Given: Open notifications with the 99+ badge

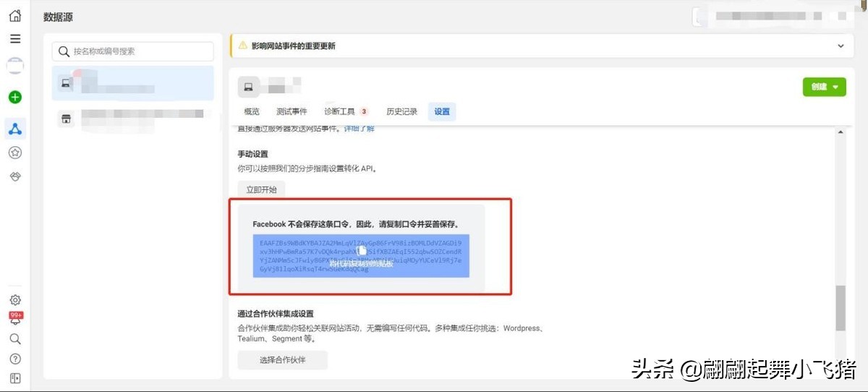Looking at the screenshot, I should 15,319.
